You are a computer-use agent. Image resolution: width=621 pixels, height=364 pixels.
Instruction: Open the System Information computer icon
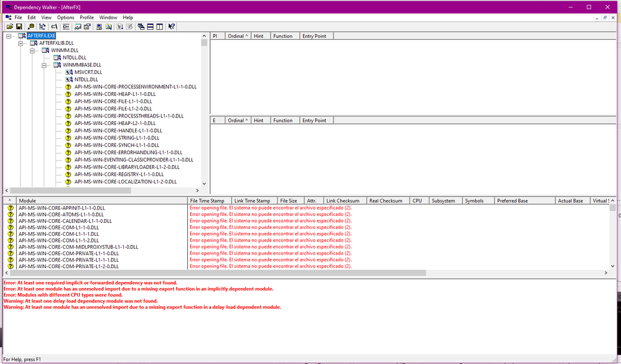click(x=99, y=27)
